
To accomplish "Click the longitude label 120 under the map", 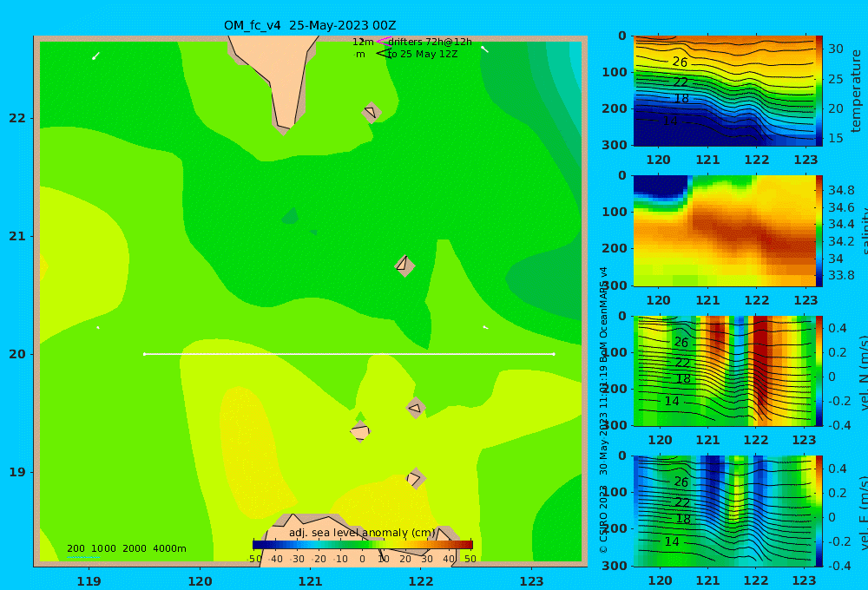I will [200, 581].
